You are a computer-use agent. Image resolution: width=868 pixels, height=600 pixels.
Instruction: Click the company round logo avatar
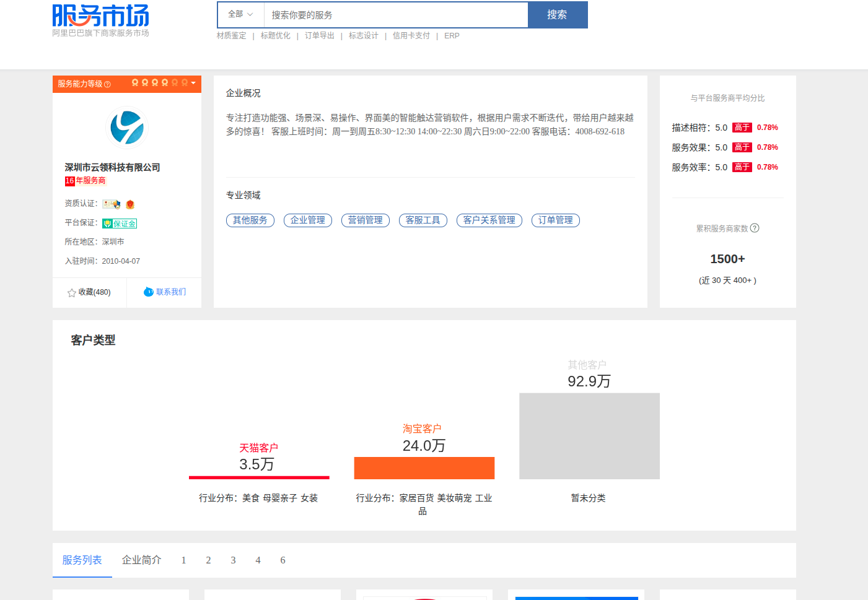click(x=127, y=128)
